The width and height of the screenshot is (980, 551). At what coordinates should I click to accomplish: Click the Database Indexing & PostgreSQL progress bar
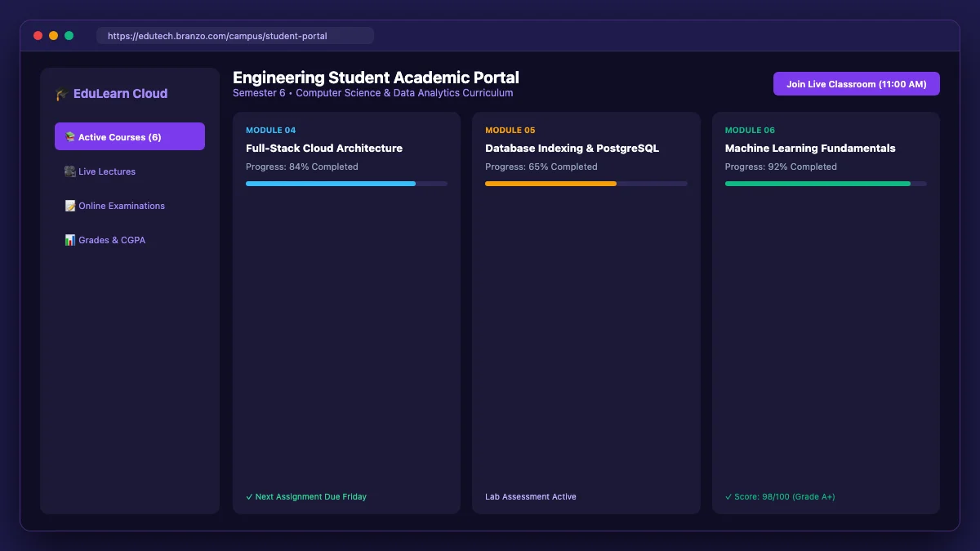coord(586,184)
